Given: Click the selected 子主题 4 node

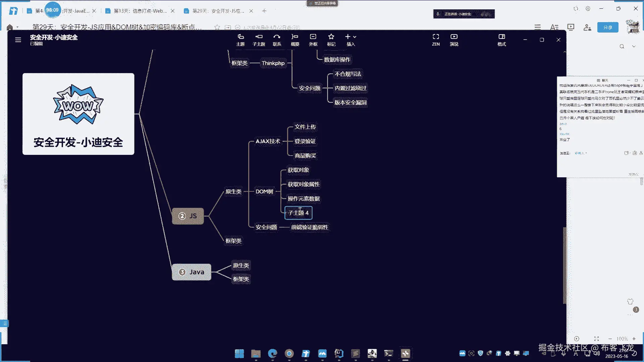Looking at the screenshot, I should (x=298, y=213).
